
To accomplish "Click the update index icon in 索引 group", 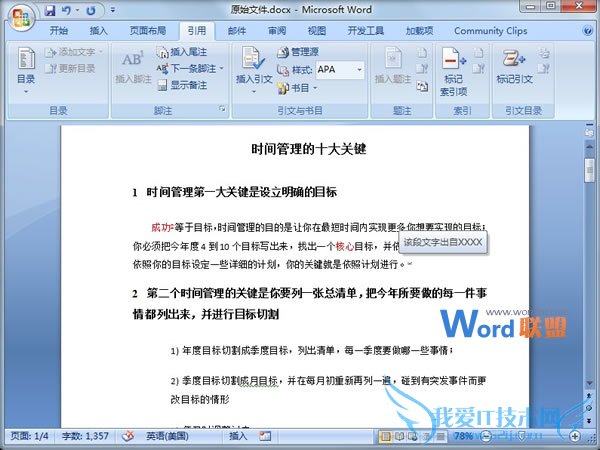I will (x=478, y=69).
